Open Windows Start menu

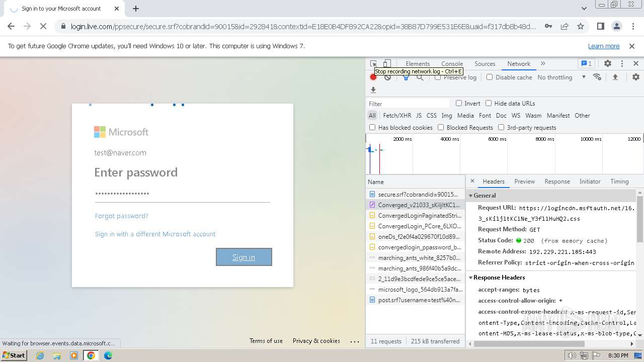[14, 355]
